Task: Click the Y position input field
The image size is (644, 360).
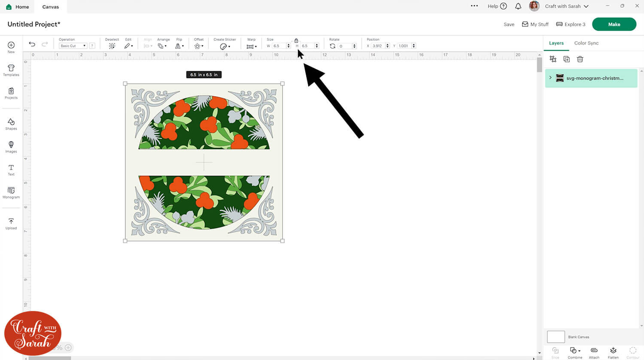Action: (x=404, y=46)
